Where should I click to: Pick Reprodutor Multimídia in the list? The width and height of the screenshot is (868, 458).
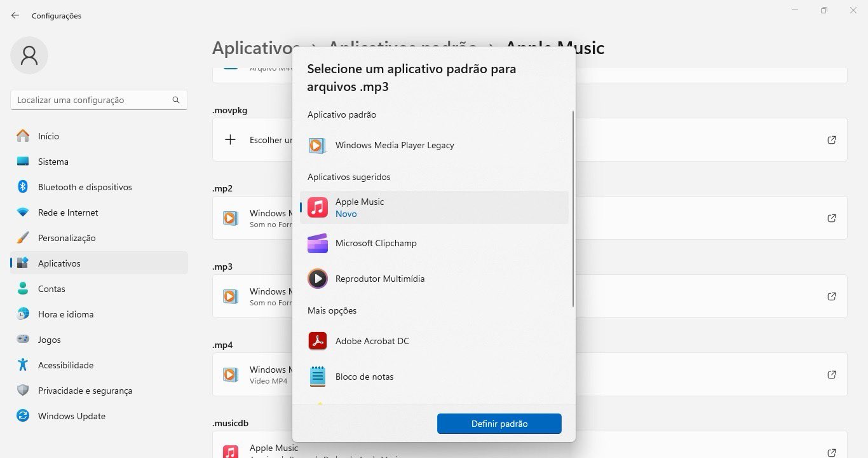pyautogui.click(x=434, y=279)
